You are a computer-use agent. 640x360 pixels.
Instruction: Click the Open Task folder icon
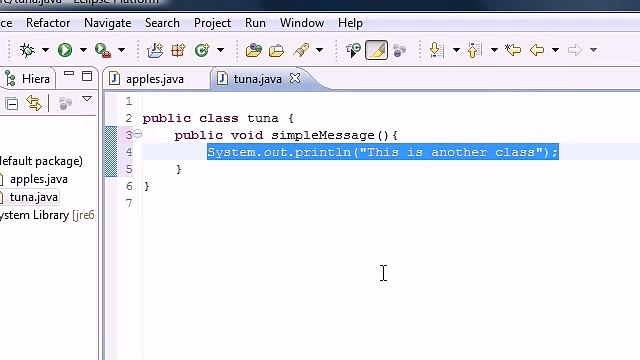pos(277,50)
